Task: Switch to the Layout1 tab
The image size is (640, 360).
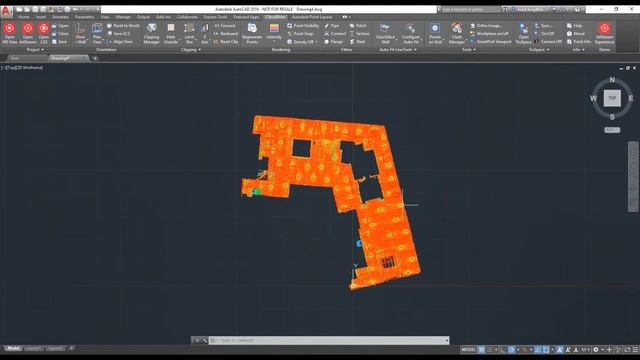Action: [x=33, y=349]
